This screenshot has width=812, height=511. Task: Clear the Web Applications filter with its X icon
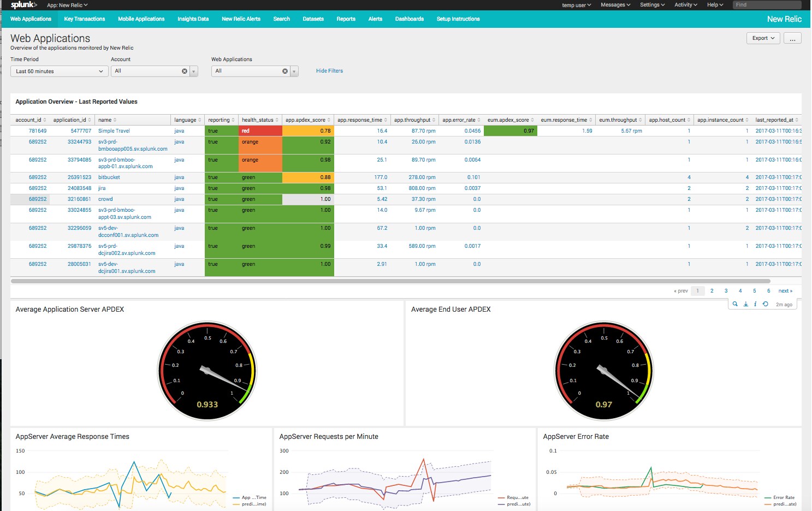click(285, 71)
